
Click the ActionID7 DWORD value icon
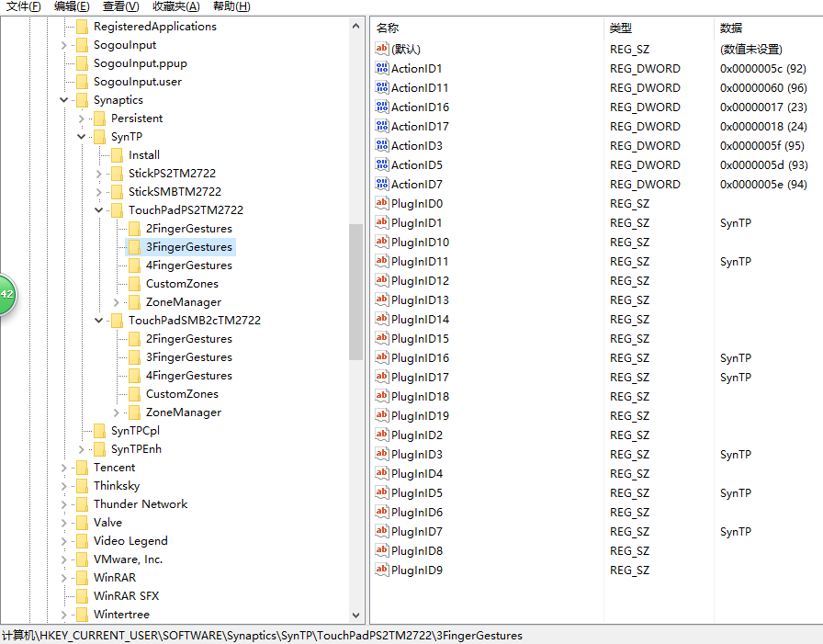[x=381, y=185]
